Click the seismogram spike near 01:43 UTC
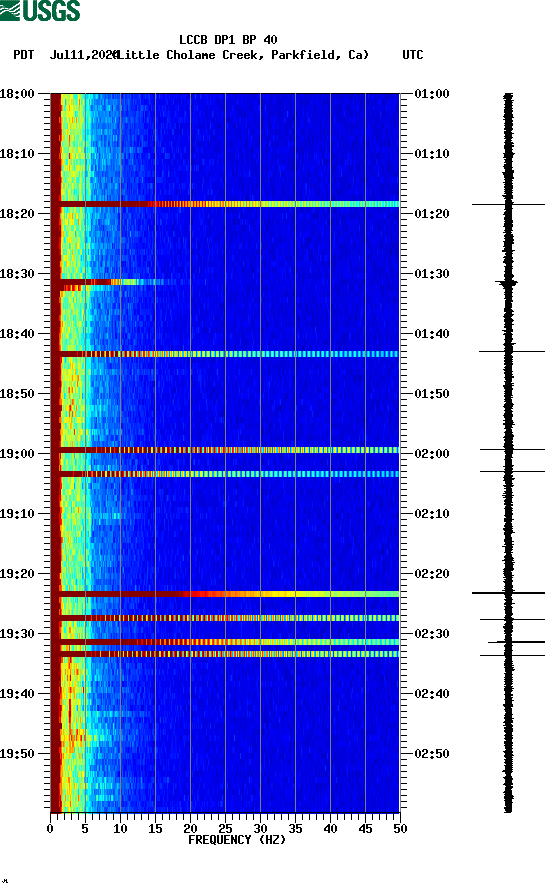 (x=512, y=352)
